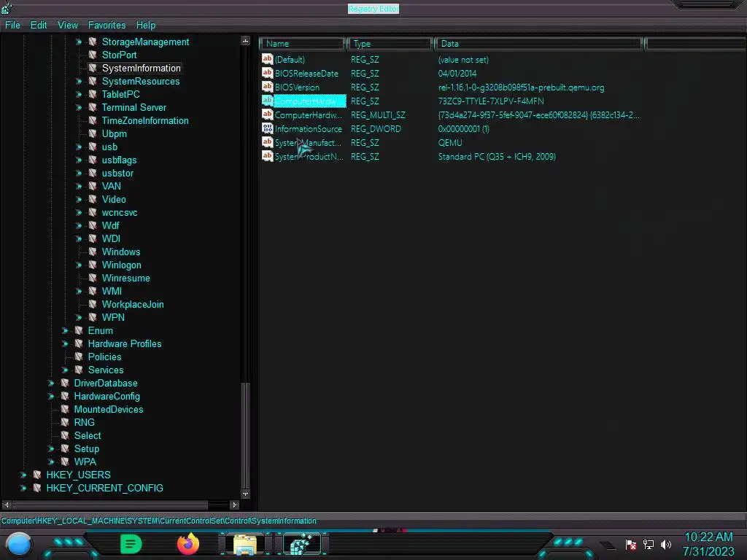
Task: Select the usbflags key
Action: 119,160
